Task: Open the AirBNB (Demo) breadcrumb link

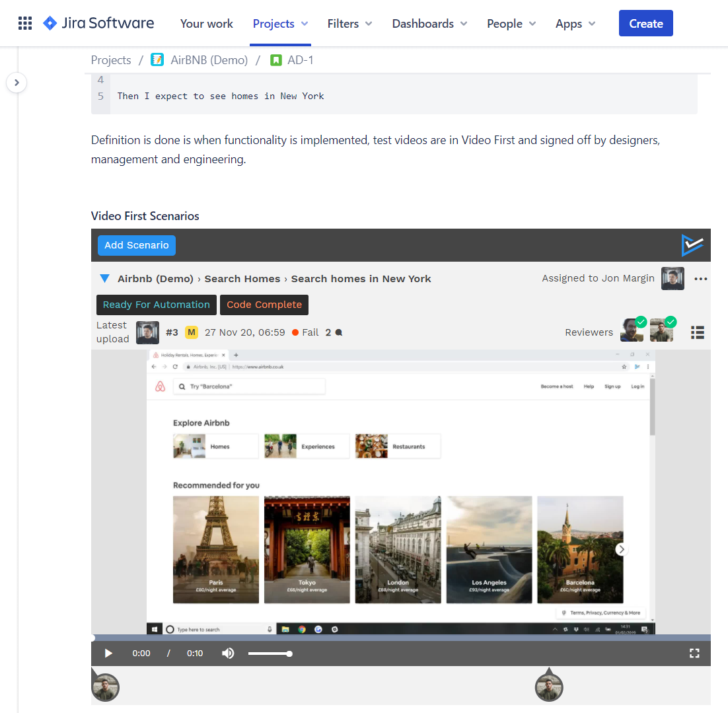Action: point(209,59)
